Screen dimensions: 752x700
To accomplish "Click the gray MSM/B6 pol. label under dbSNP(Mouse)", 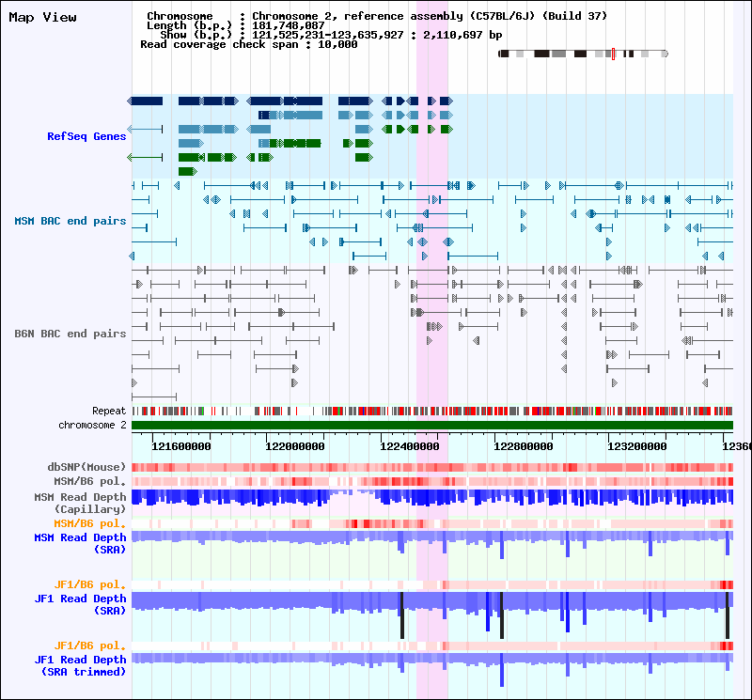I will (89, 481).
